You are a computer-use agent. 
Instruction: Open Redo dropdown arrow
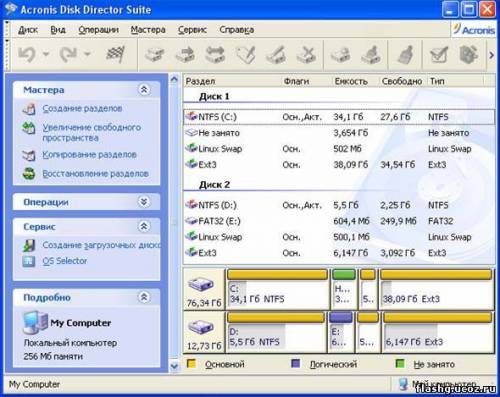(87, 54)
